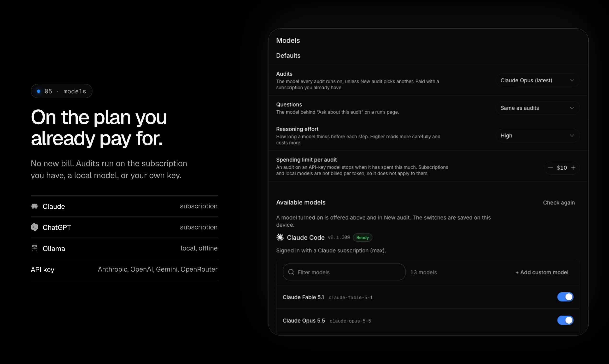Click the 05 · models badge

pos(61,91)
